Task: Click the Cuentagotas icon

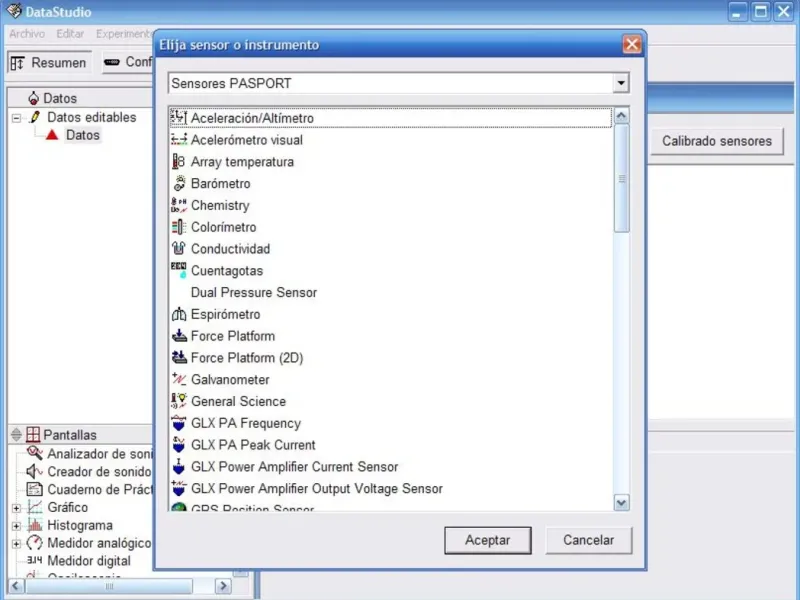Action: [179, 270]
